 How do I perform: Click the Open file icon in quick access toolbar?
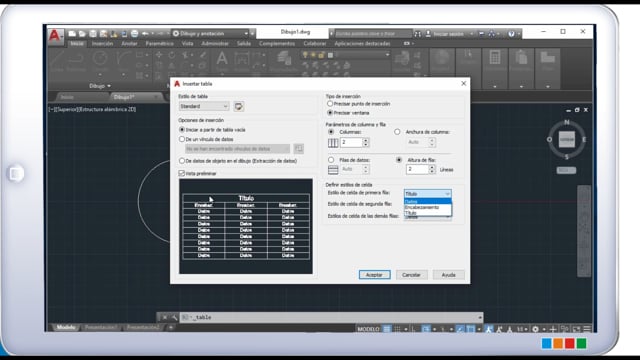tap(82, 34)
